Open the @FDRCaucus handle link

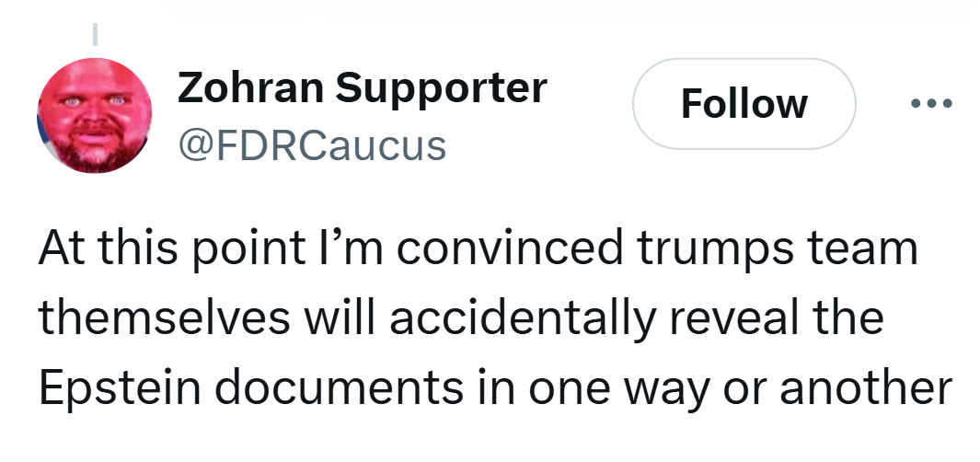pos(310,144)
